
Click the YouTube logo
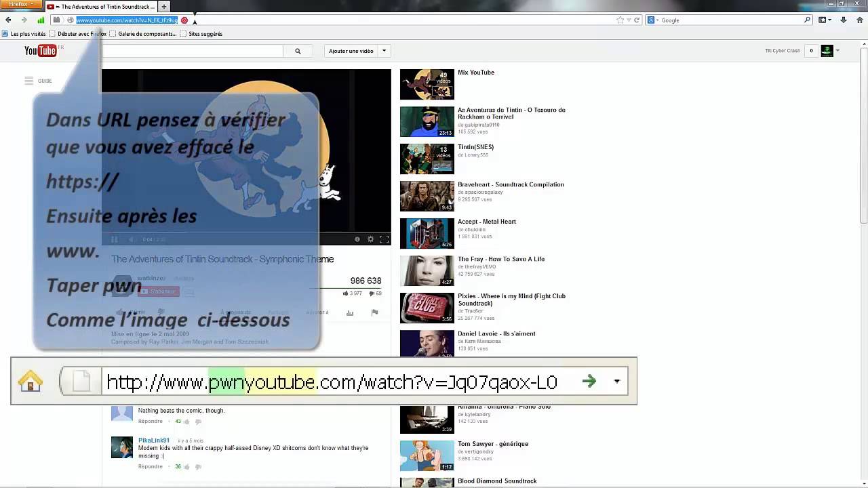click(41, 51)
